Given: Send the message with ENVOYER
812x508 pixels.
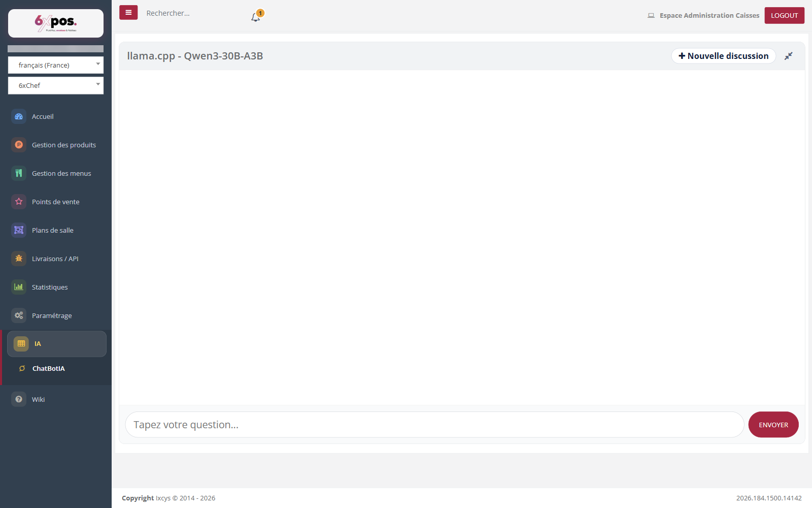Looking at the screenshot, I should [x=773, y=425].
